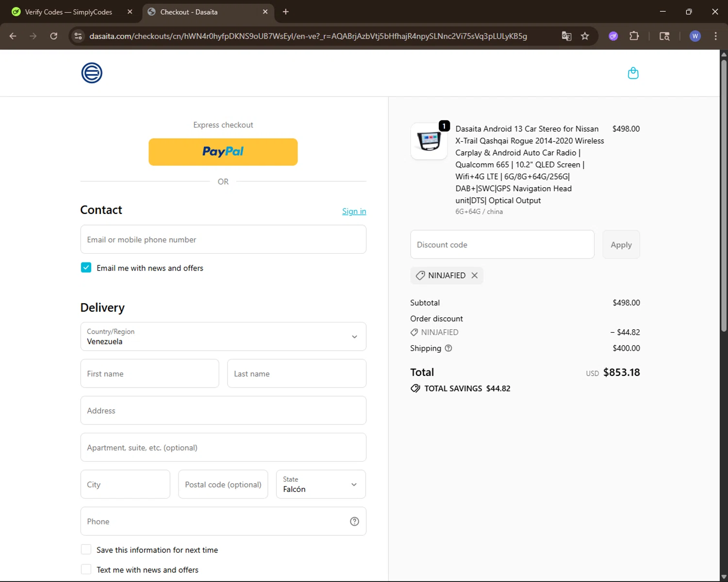Viewport: 728px width, 582px height.
Task: Open Chrome three-dot menu
Action: [715, 36]
